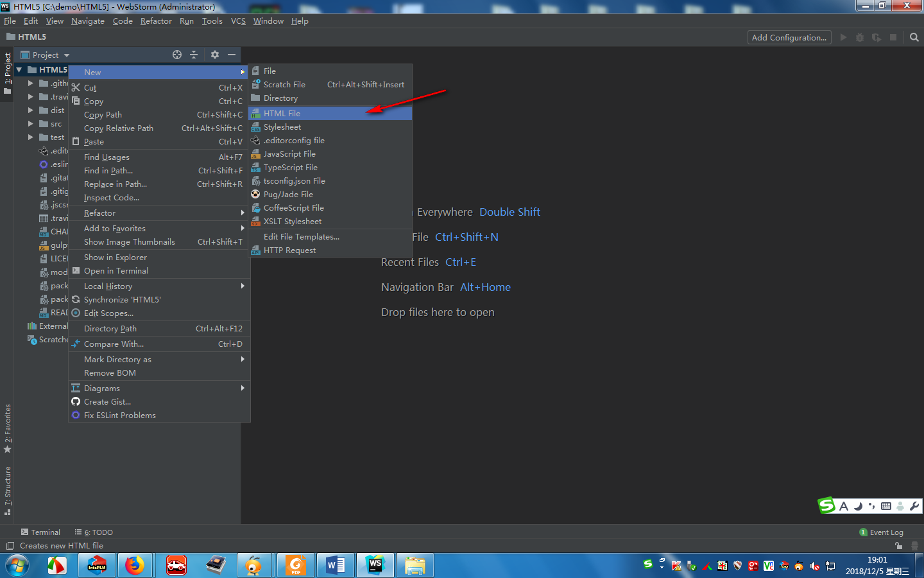Click the Search Everywhere magnifier icon

(914, 37)
